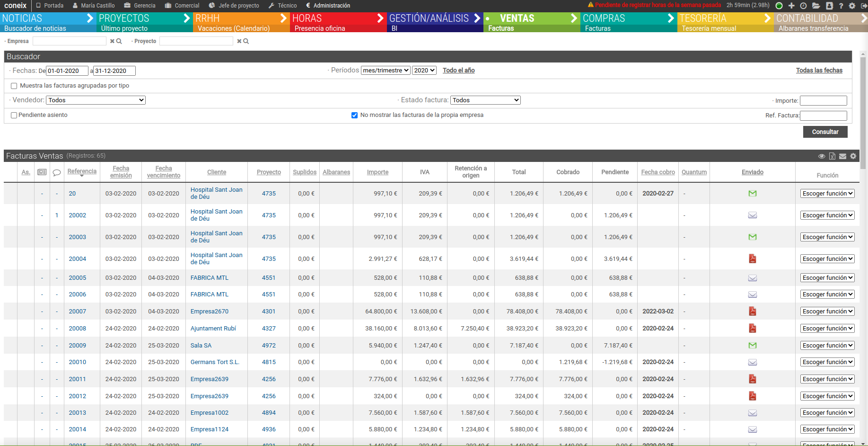Open project 4551 of invoice 20005
This screenshot has height=446, width=868.
tap(269, 277)
